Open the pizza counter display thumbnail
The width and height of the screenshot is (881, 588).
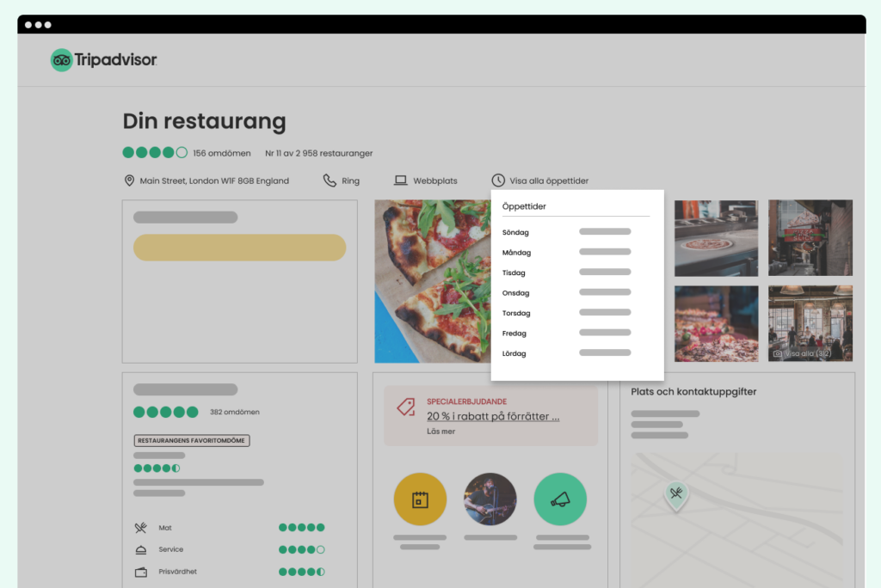click(716, 323)
